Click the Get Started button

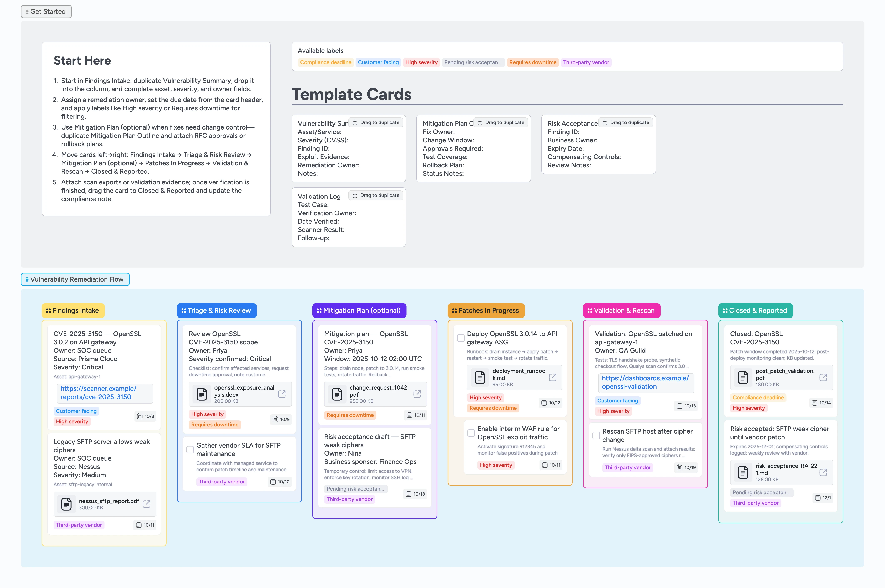coord(46,11)
